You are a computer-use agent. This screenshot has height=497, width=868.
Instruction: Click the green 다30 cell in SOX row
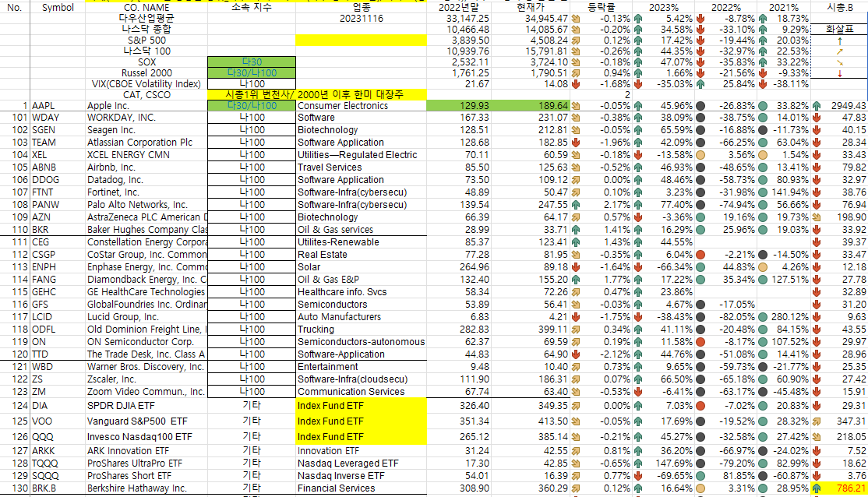point(252,62)
